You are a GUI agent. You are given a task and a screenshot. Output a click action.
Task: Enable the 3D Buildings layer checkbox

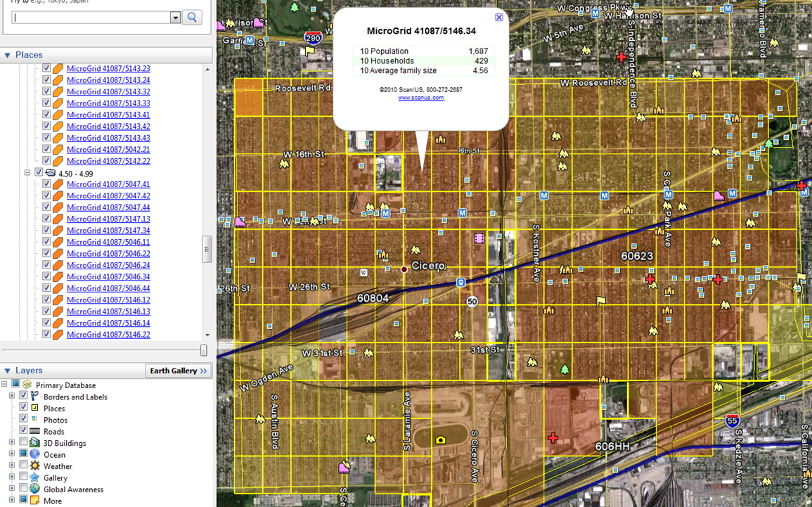pyautogui.click(x=23, y=443)
